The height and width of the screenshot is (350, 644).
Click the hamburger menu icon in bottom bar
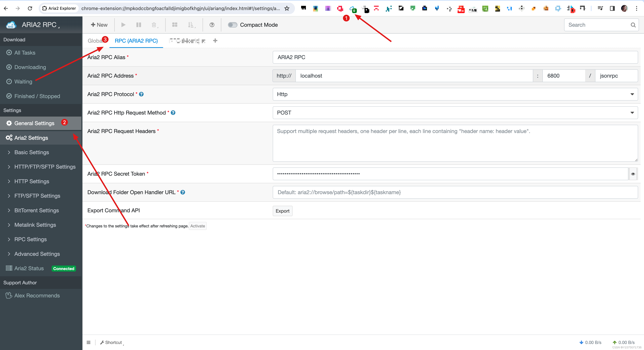(x=88, y=342)
